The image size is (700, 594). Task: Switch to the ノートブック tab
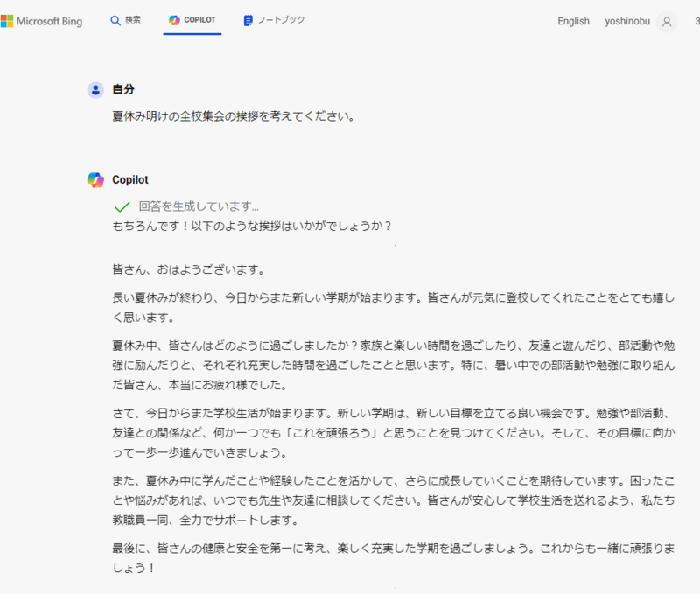pyautogui.click(x=274, y=20)
